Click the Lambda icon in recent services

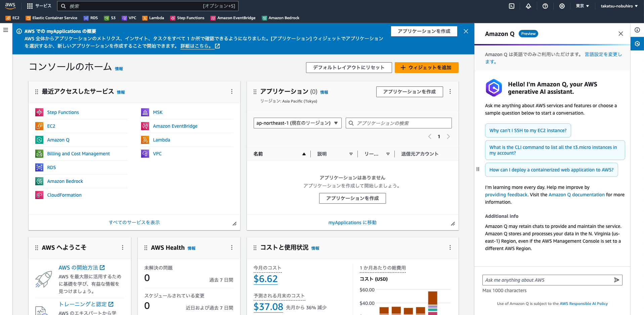[x=145, y=140]
